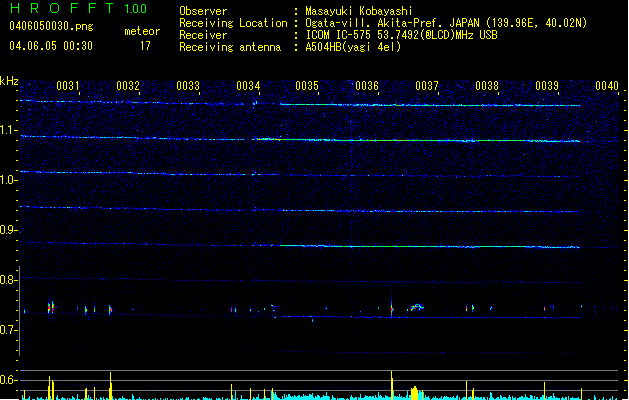
Task: Click the HROFFT 1.0.0 title text
Action: point(79,8)
